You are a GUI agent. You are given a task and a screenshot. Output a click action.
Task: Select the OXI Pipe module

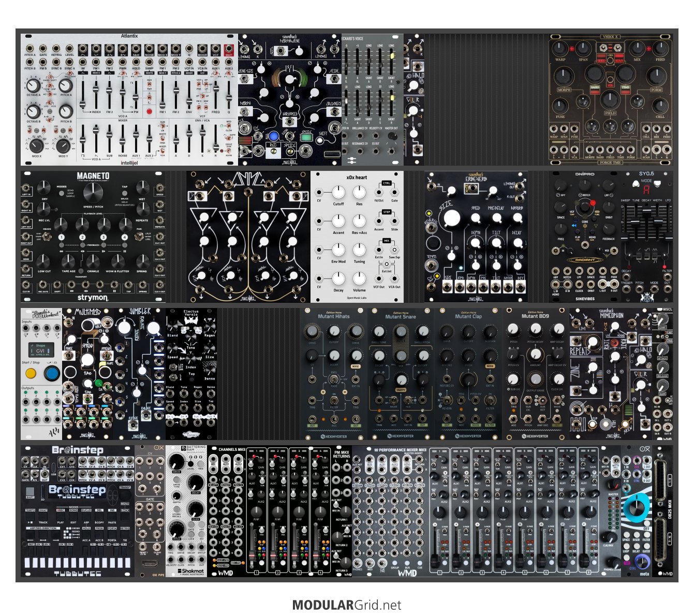tap(150, 511)
